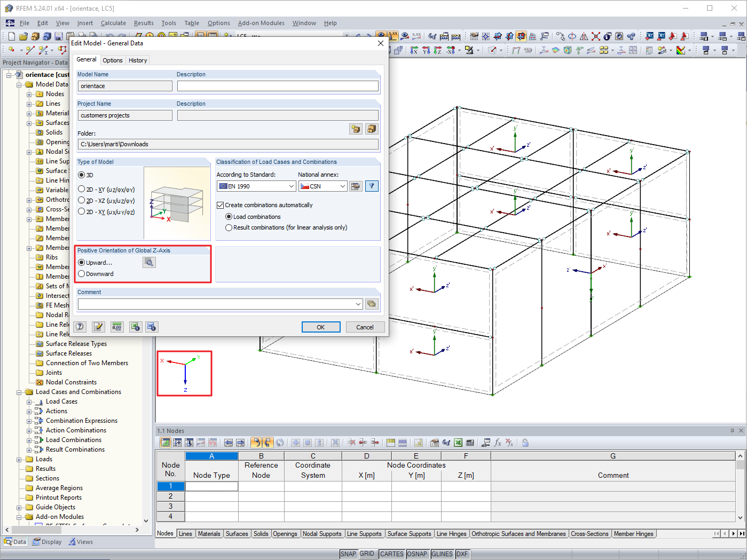Image resolution: width=747 pixels, height=560 pixels.
Task: Click the comment library icon beside Comment field
Action: point(372,304)
